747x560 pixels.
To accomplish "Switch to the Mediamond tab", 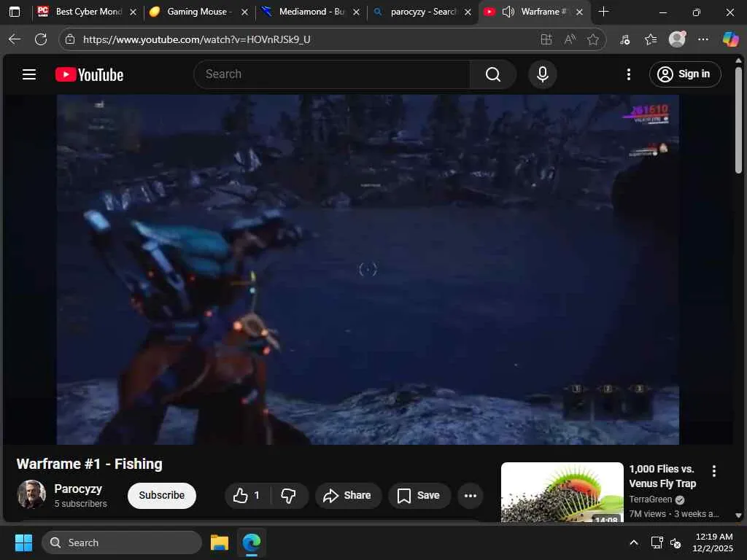I will [x=309, y=12].
